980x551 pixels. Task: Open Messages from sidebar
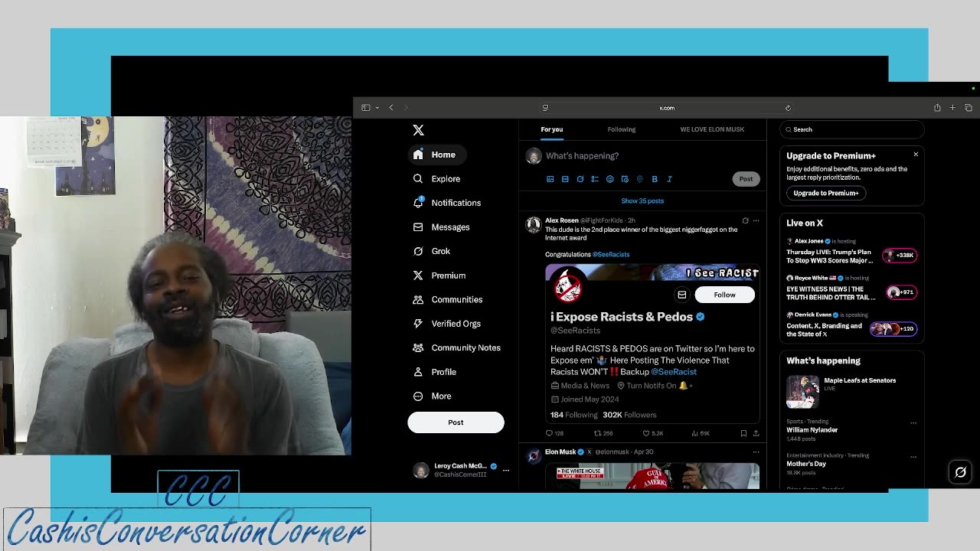442,227
